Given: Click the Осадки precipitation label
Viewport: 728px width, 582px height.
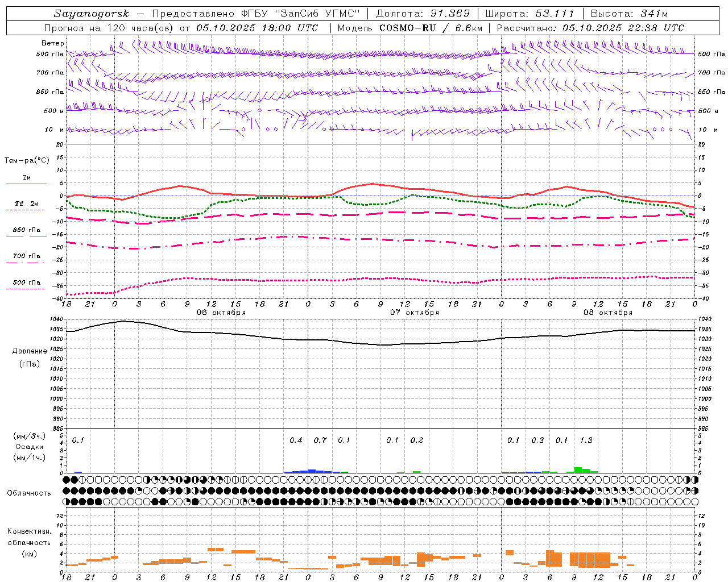Looking at the screenshot, I should 30,447.
